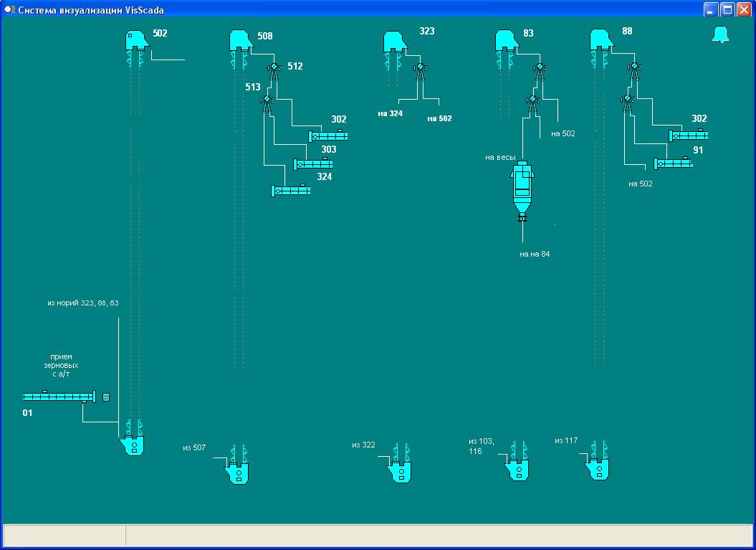Select the elevator boot labeled из 117
The image size is (756, 550).
coord(598,469)
